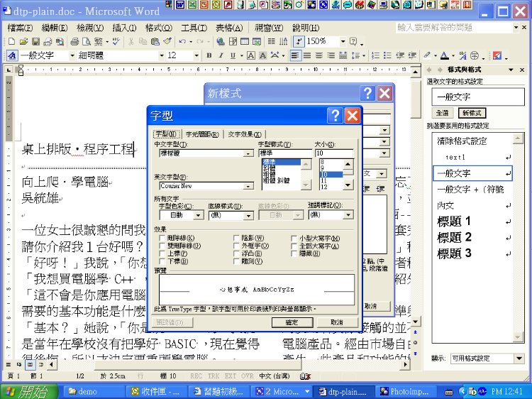The image size is (532, 399).
Task: Click the Align Left icon
Action: (295, 55)
